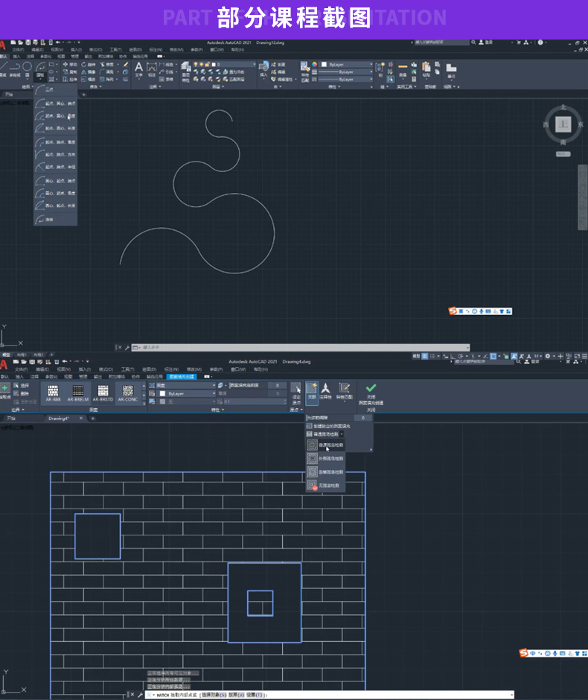Choose 起点,端点,半径 arc option

(55, 167)
